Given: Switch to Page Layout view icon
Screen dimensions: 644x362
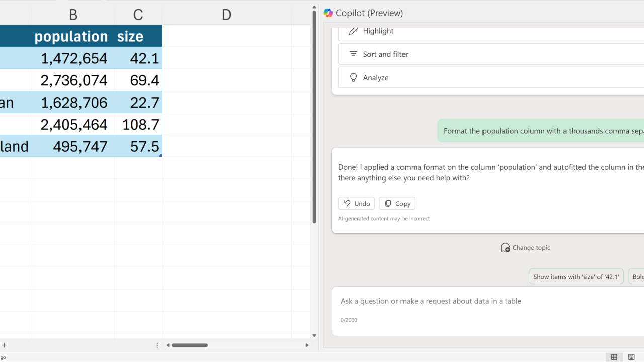Looking at the screenshot, I should click(631, 357).
